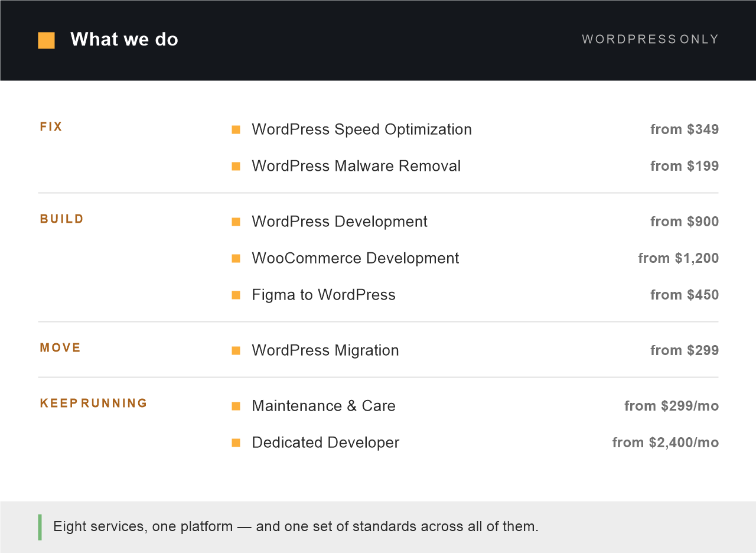Click the "from $450" price
Image resolution: width=756 pixels, height=553 pixels.
click(685, 295)
